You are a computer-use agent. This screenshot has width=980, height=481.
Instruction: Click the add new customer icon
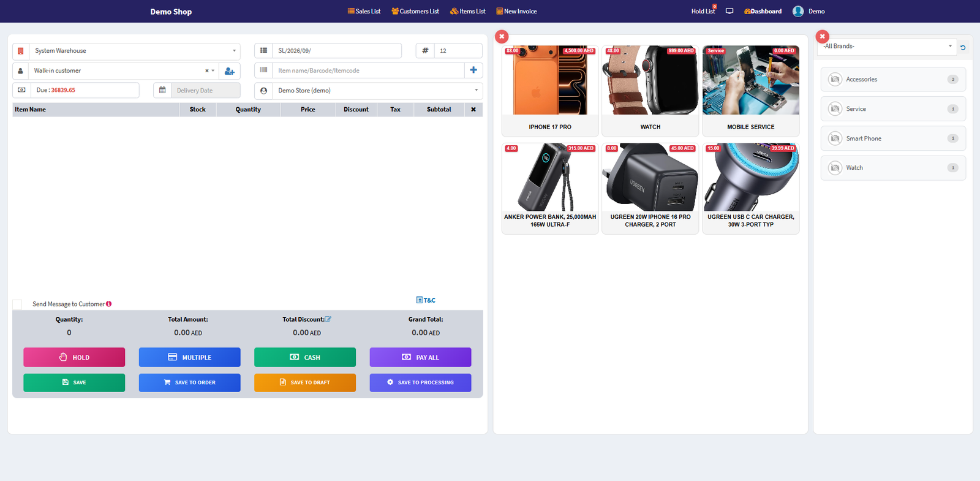point(229,71)
